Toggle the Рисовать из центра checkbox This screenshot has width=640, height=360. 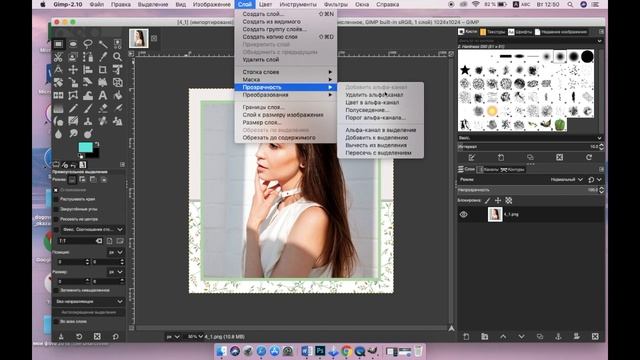click(56, 219)
